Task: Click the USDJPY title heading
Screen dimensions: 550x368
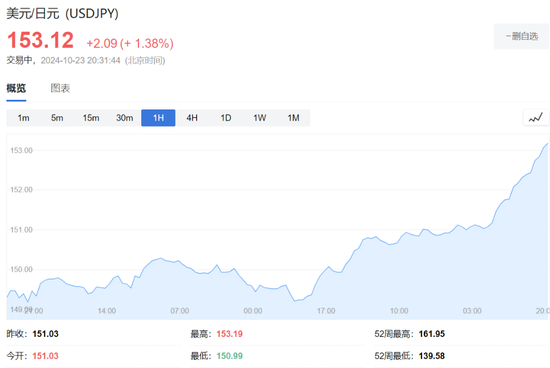Action: pos(62,13)
